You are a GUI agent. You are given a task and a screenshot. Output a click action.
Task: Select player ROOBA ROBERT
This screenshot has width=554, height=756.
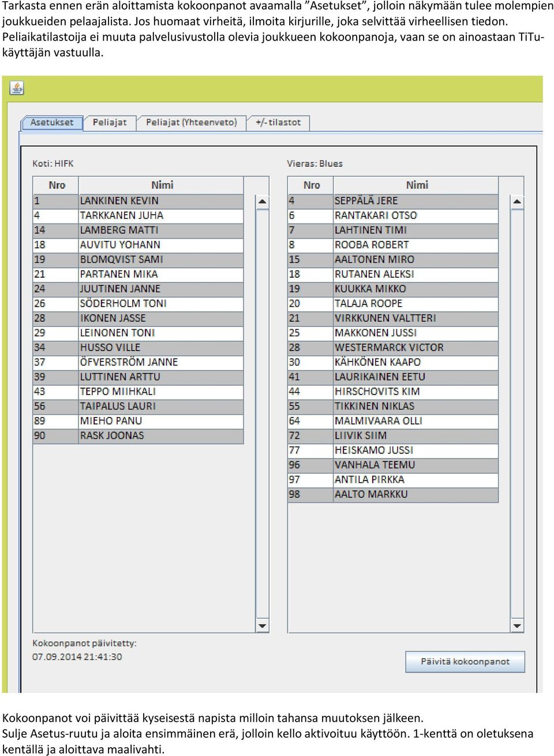(393, 245)
